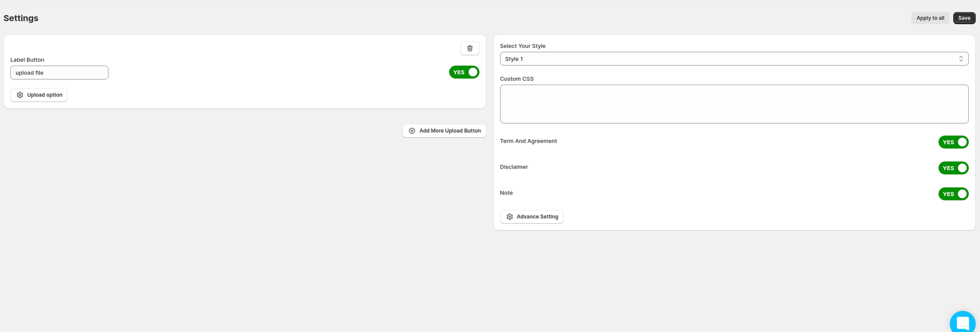Focus the Label Button text field
This screenshot has width=980, height=332.
59,73
